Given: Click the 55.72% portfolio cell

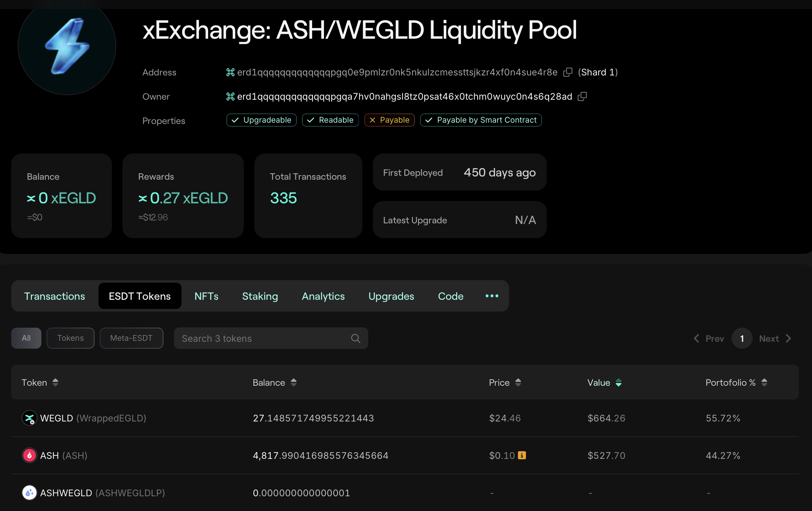Looking at the screenshot, I should (x=723, y=418).
